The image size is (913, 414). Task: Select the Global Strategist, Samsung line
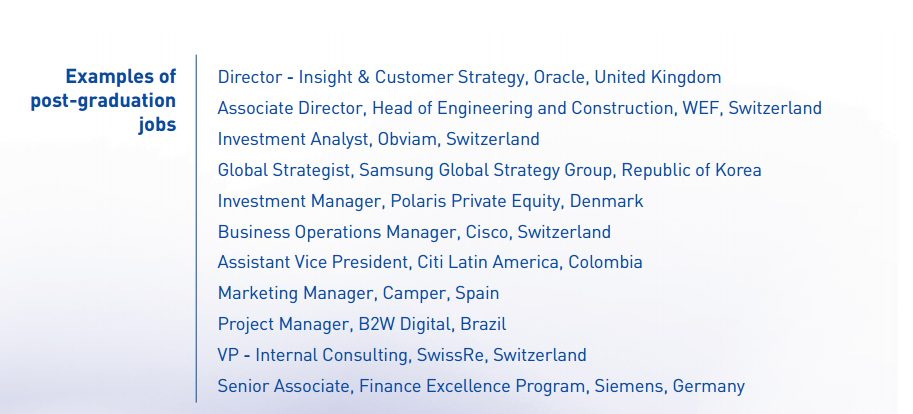pos(489,170)
